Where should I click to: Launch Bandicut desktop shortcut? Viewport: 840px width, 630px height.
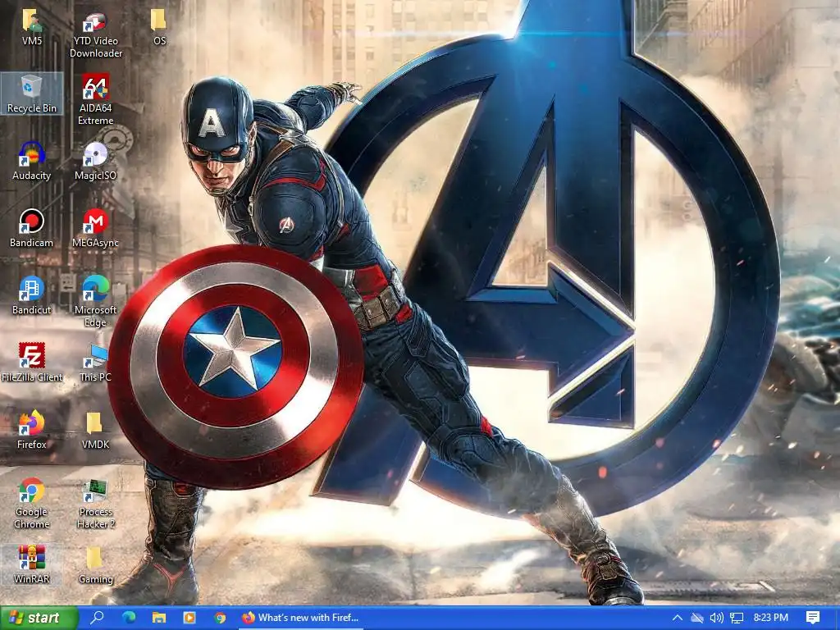coord(32,295)
